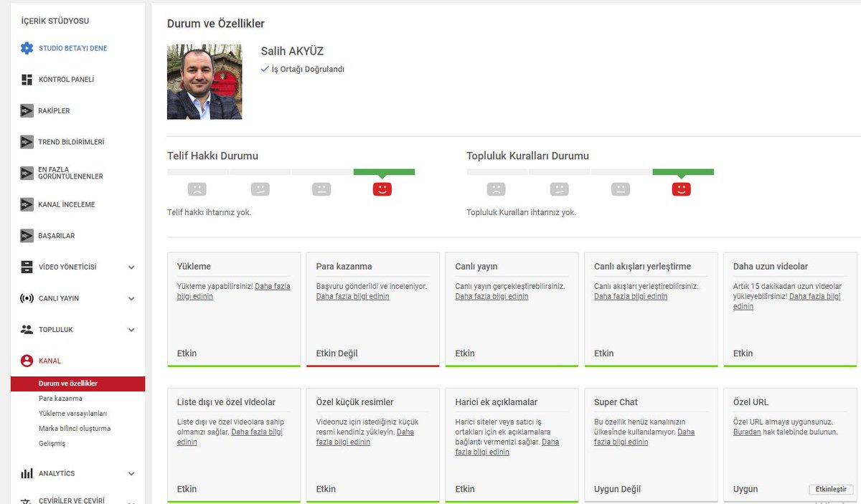Screen dimensions: 861x504
Task: Expand the Canlı Yayın chevron
Action: [x=131, y=298]
